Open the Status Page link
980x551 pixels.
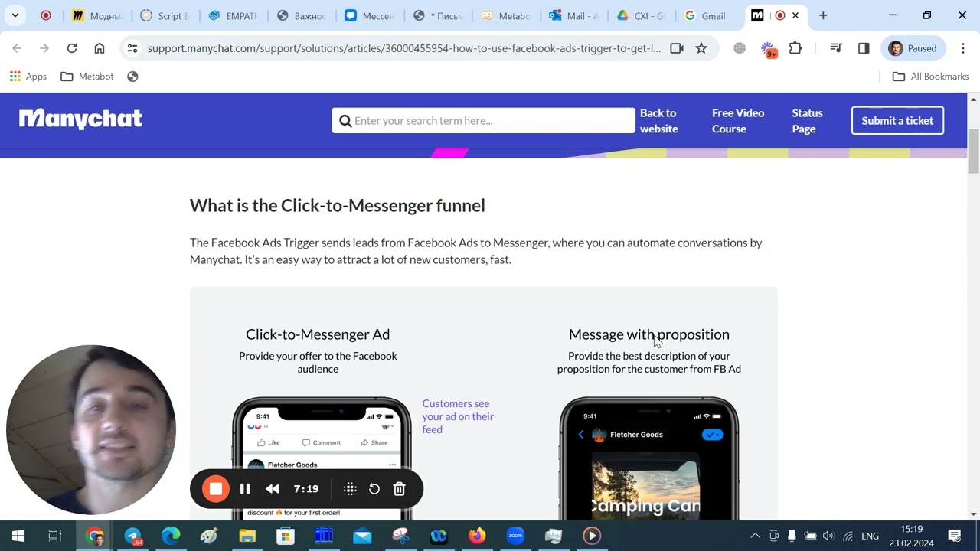pyautogui.click(x=807, y=121)
